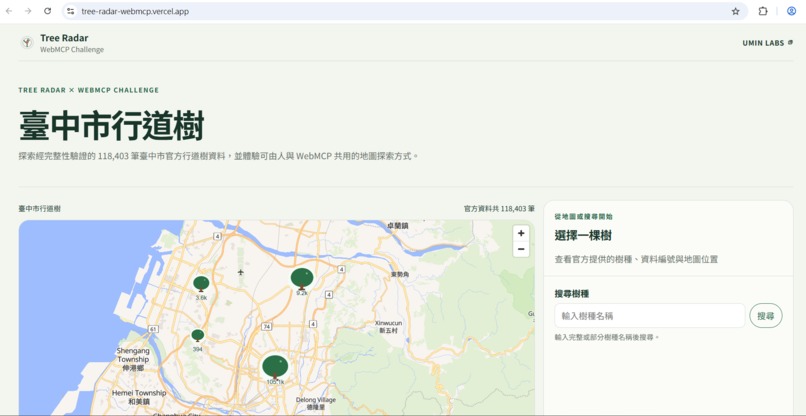Click the 輸入完整或部分樹種名稱後搜尋 hint text
Screen dimensions: 806x416
click(607, 338)
